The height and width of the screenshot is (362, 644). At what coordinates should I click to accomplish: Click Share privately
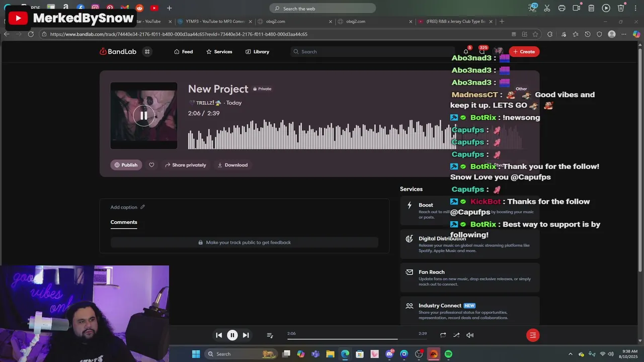tap(186, 165)
